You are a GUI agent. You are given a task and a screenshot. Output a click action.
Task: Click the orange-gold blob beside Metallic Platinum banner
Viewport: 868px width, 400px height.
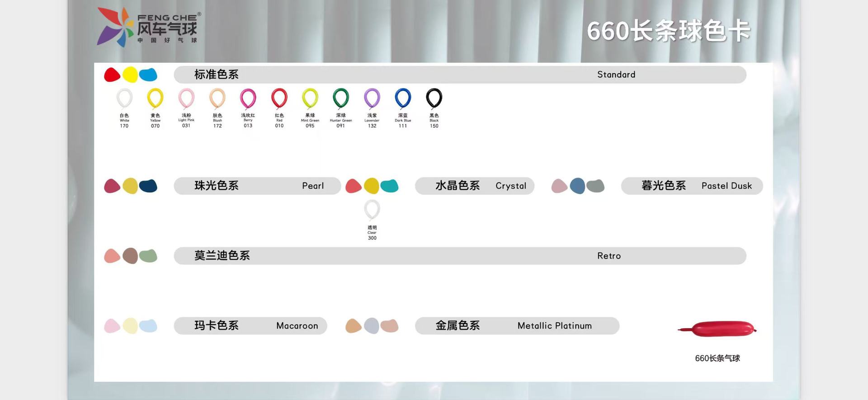tap(354, 326)
